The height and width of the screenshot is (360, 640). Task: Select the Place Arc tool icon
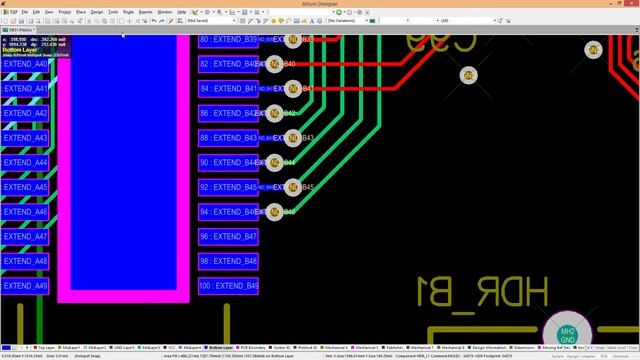289,20
